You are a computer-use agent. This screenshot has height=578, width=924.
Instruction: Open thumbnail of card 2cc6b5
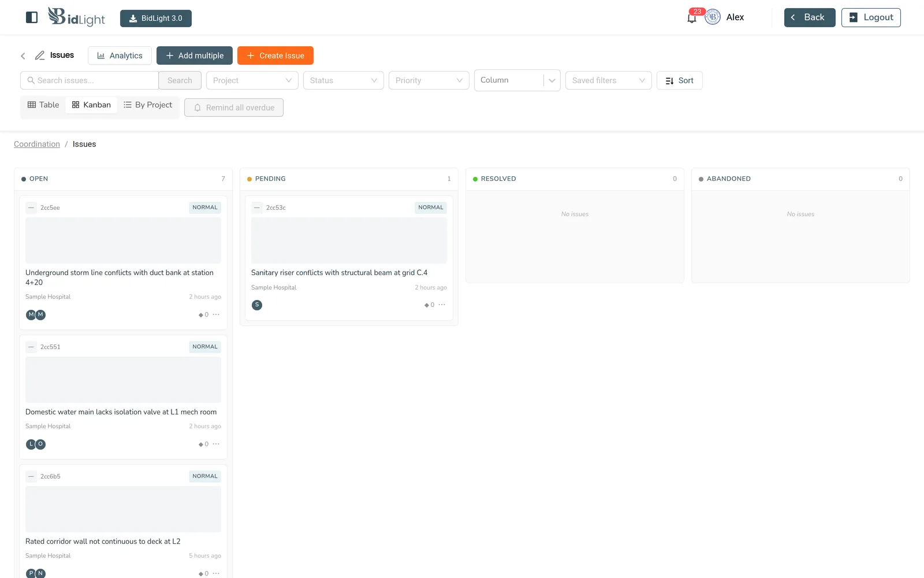pyautogui.click(x=123, y=509)
